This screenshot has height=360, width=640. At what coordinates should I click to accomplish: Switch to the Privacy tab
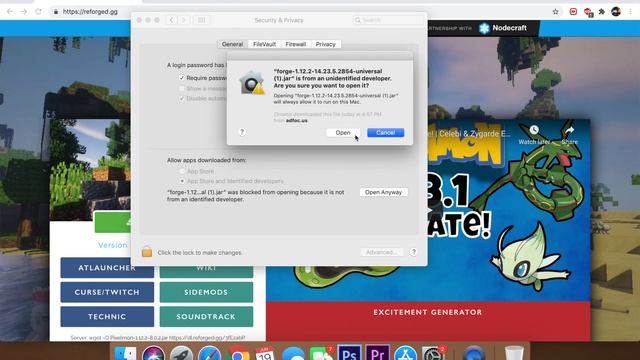325,44
